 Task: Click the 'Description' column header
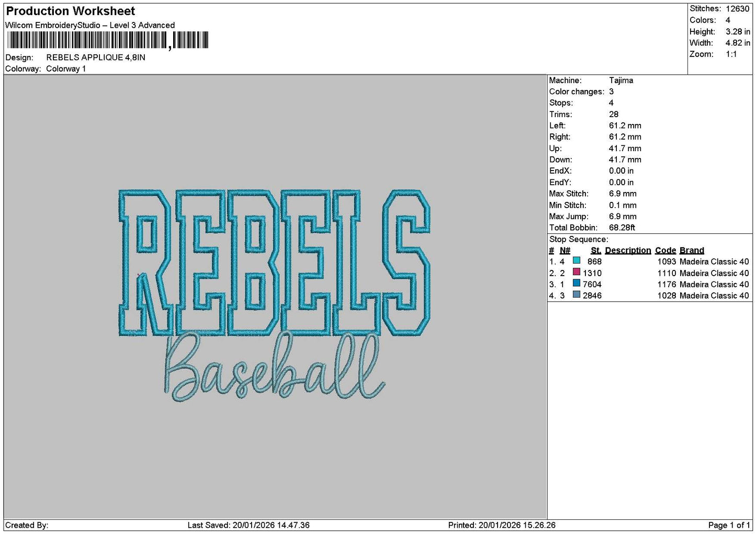tap(628, 251)
